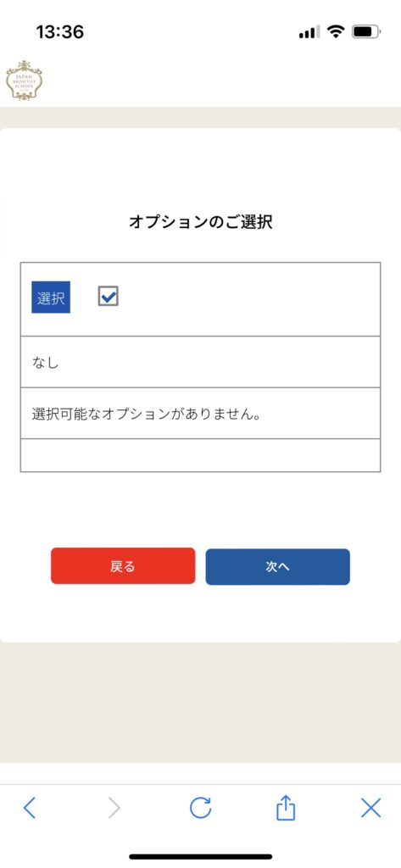Click the blue 選択 label
The width and height of the screenshot is (401, 868).
(51, 298)
